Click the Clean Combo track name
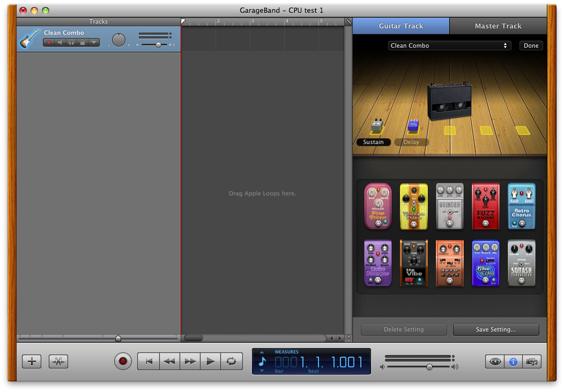Screen dimensions: 564x392 pos(64,33)
